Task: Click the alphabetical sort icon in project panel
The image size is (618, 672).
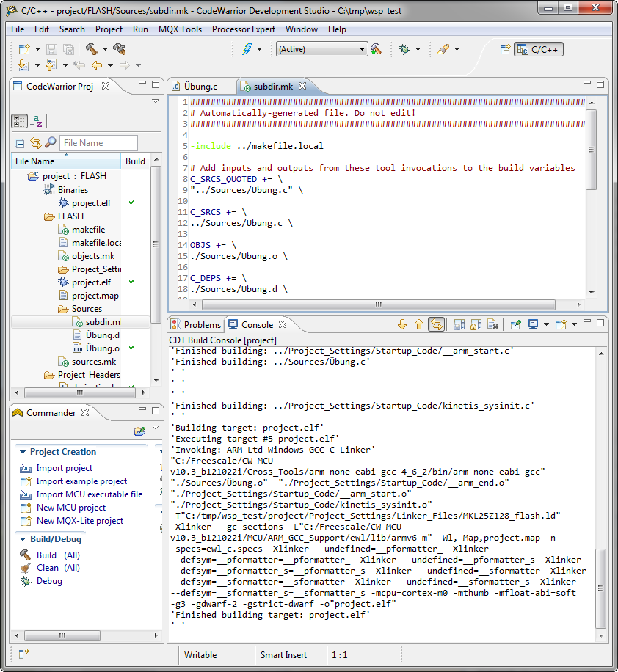Action: [37, 121]
